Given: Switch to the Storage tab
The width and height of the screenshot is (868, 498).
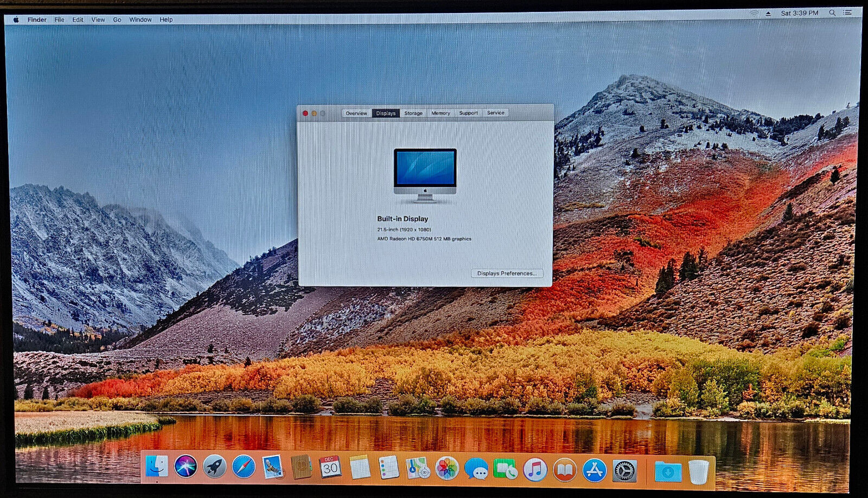Looking at the screenshot, I should (413, 113).
